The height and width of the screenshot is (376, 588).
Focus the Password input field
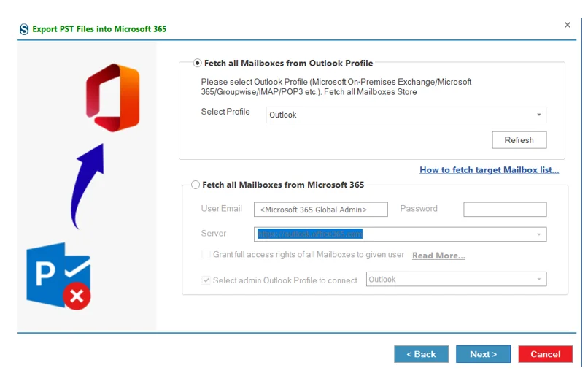pos(505,210)
